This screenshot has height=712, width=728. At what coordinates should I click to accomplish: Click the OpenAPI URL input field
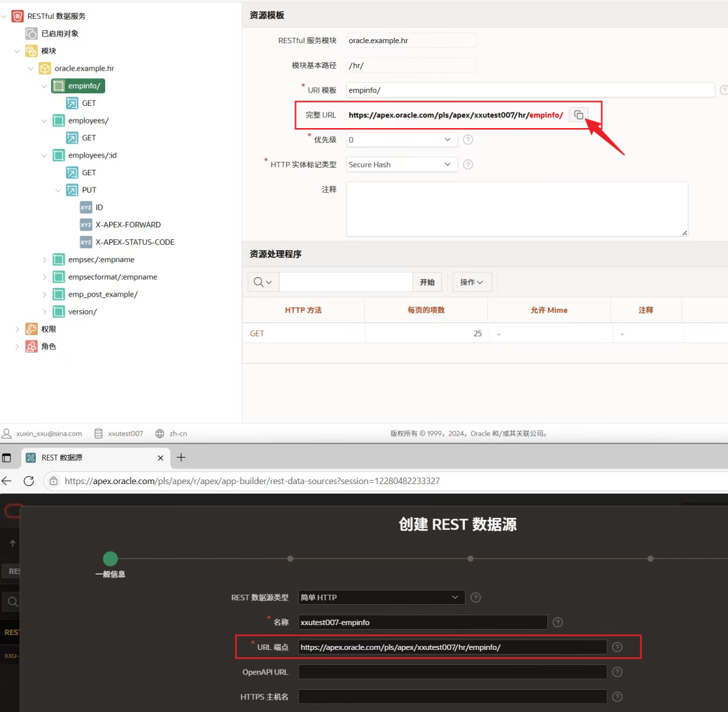(452, 672)
